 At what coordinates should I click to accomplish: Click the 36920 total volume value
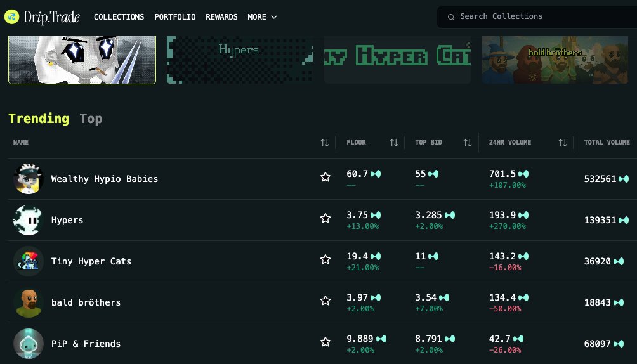[x=598, y=261]
